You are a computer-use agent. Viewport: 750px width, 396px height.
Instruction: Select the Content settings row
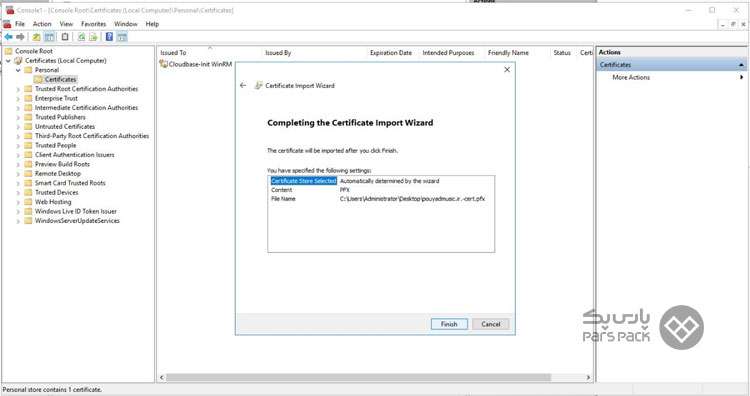pos(381,190)
